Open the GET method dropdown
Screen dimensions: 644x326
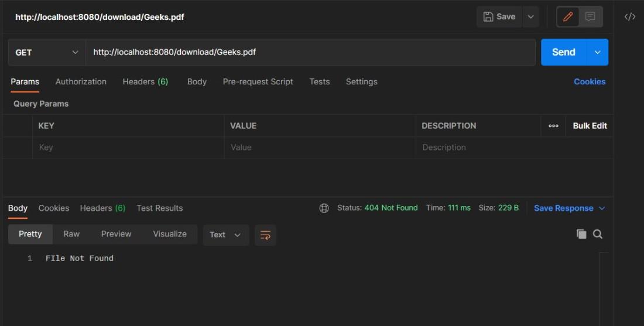(x=46, y=52)
